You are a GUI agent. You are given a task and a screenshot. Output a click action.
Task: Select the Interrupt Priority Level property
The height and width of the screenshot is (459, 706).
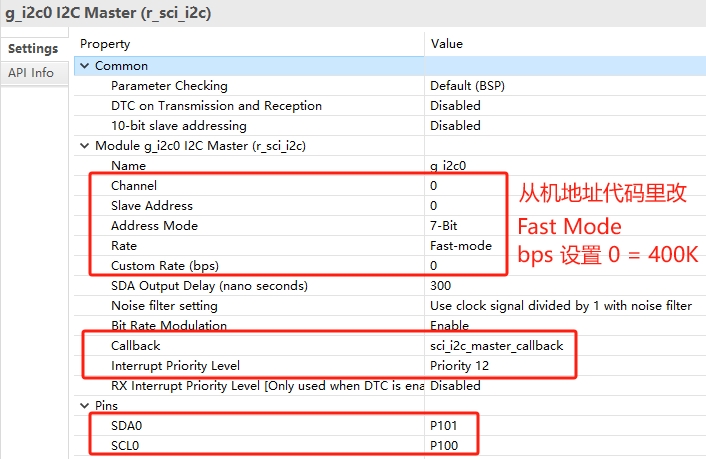[x=175, y=365]
